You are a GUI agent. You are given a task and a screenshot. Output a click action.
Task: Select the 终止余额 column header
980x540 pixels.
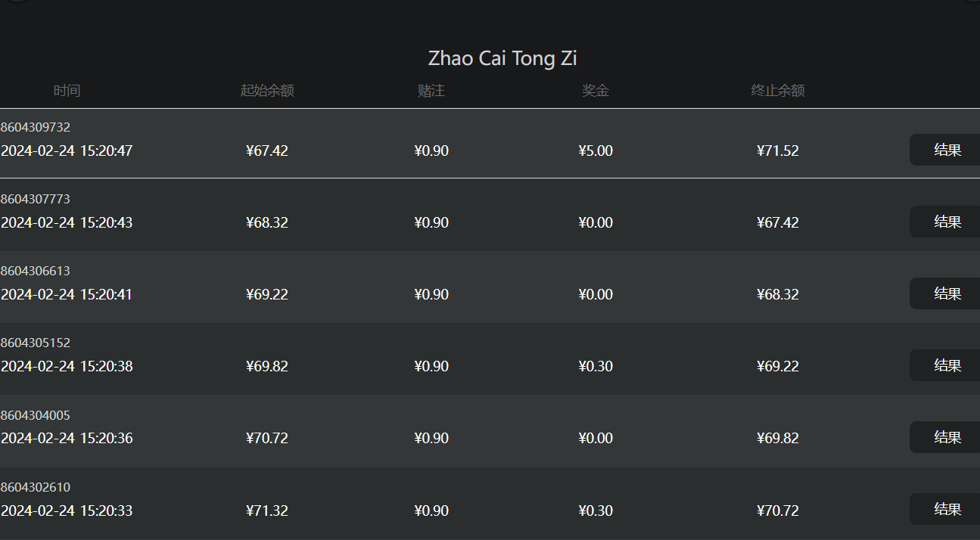tap(778, 91)
